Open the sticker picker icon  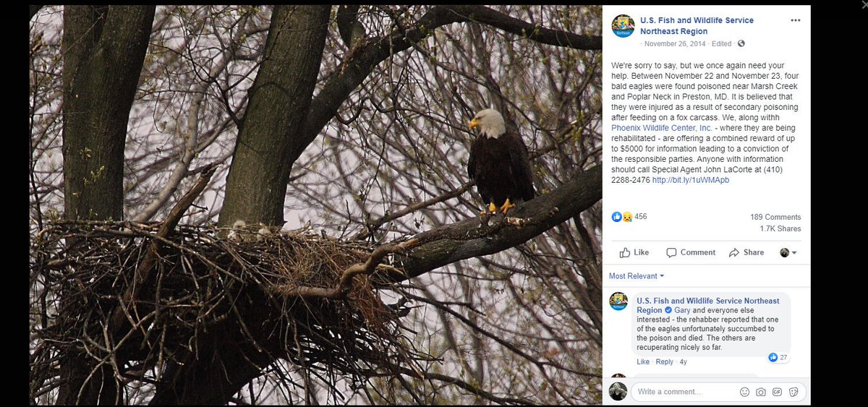click(x=793, y=392)
